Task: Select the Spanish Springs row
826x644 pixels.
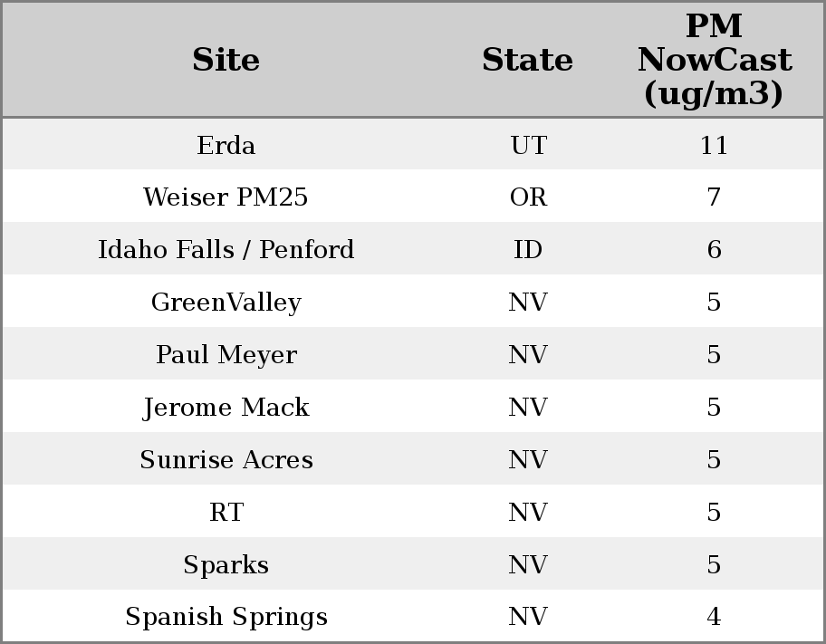Action: point(226,617)
